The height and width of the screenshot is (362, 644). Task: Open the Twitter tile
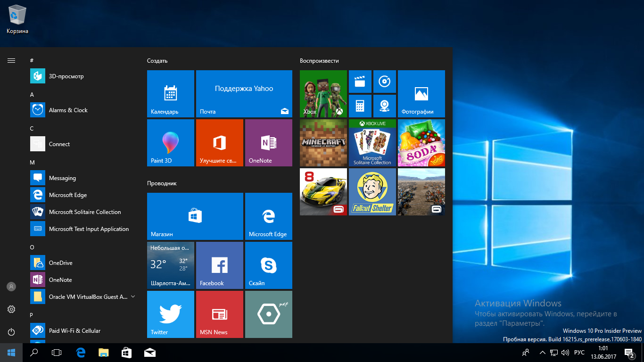tap(171, 314)
